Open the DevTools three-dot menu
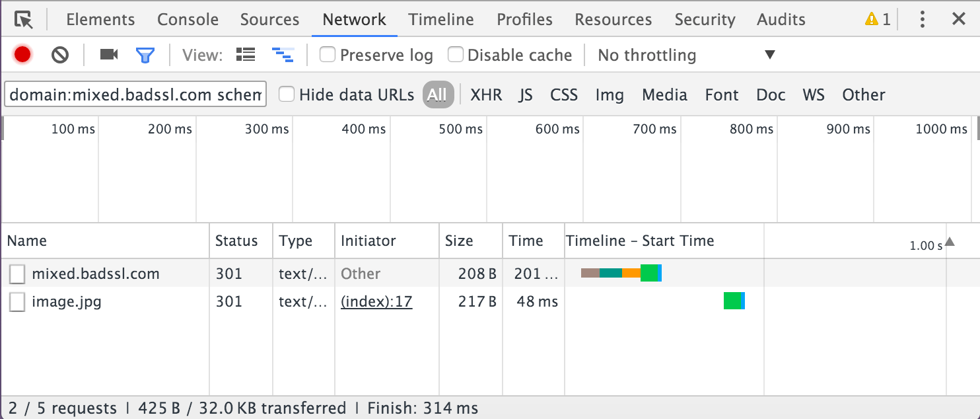The image size is (980, 419). click(x=923, y=20)
